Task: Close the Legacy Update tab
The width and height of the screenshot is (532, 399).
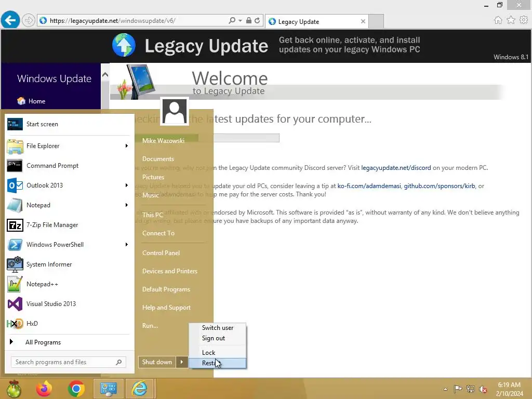Action: (x=363, y=21)
